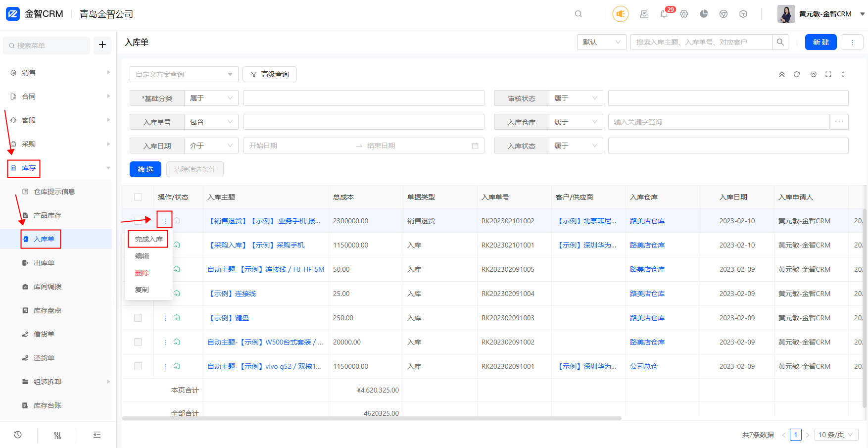
Task: Toggle the select-all checkbox in table header
Action: 138,197
